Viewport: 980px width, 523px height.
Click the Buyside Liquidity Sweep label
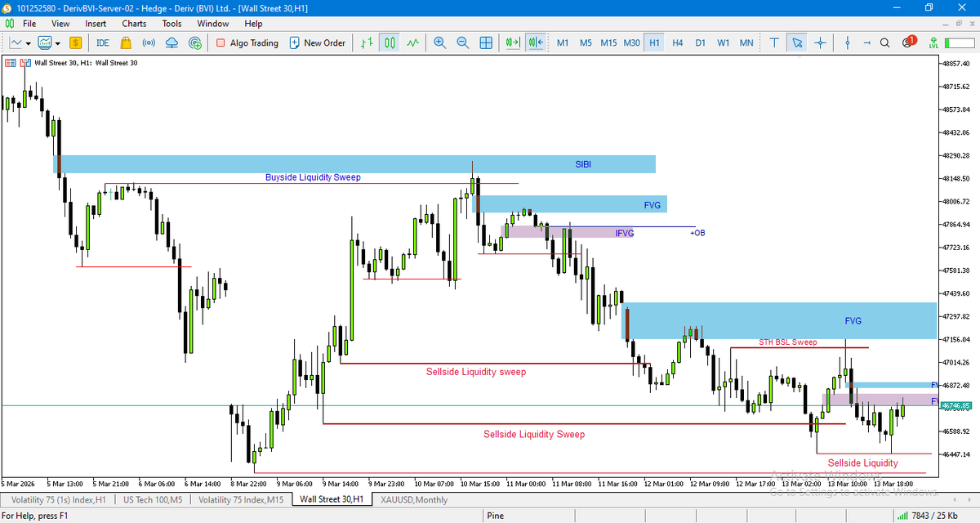click(313, 177)
